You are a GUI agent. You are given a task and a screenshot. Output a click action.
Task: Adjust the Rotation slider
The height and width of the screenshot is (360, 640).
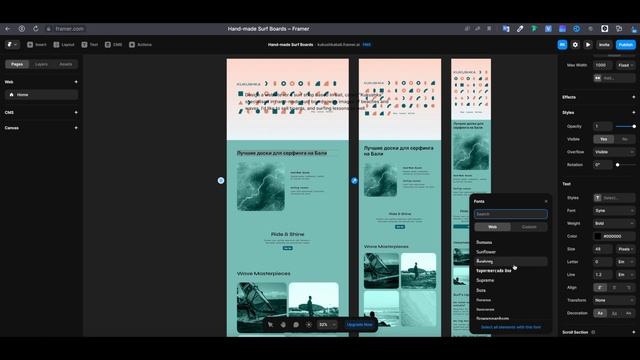click(625, 164)
